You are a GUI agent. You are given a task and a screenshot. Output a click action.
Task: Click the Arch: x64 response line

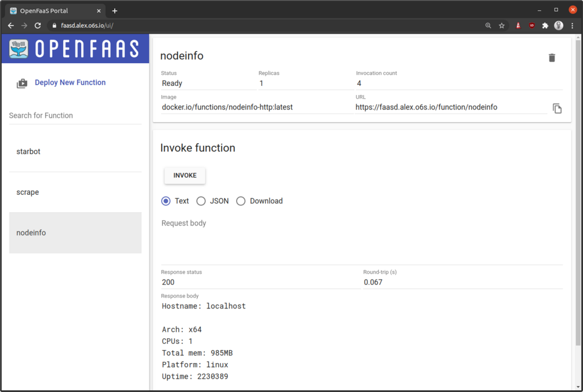coord(182,329)
